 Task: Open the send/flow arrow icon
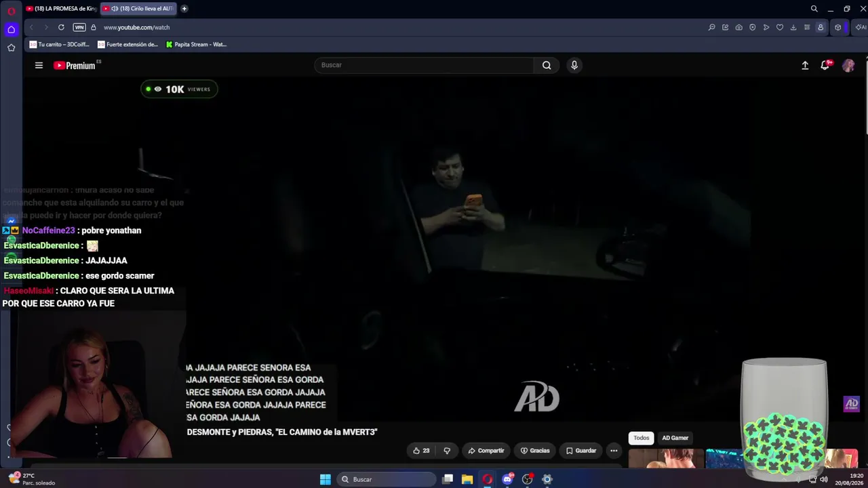pos(766,27)
